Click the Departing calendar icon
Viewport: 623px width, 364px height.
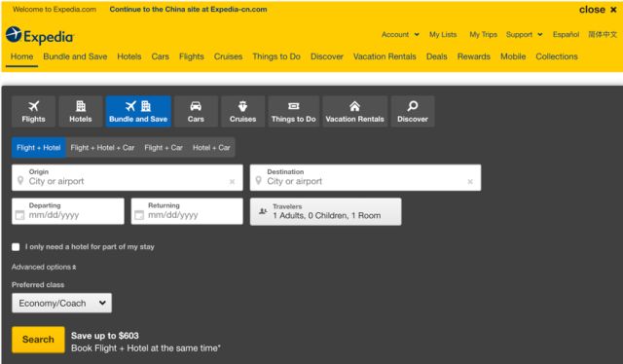[19, 215]
